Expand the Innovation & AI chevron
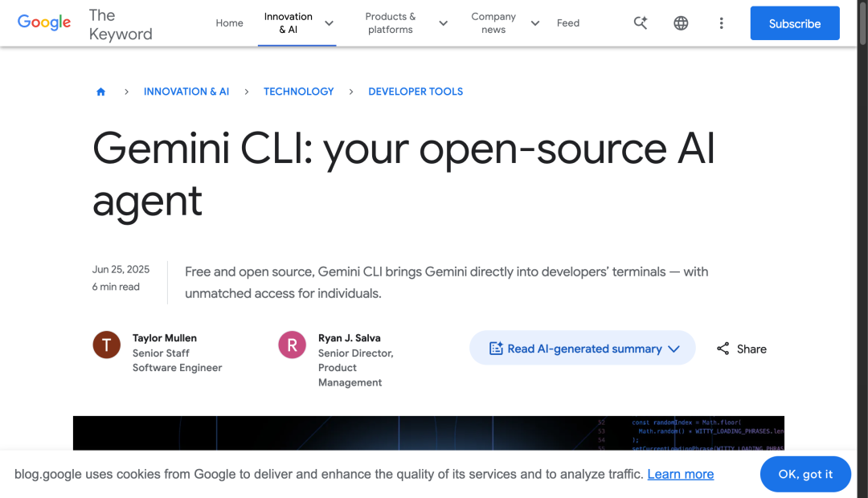 coord(330,23)
